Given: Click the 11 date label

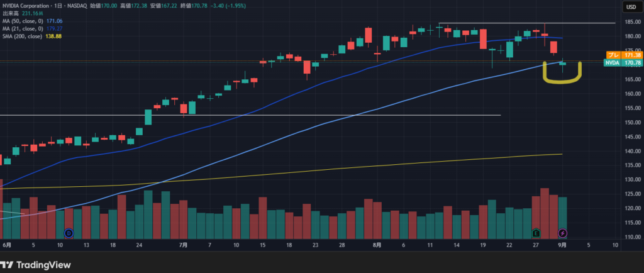Looking at the screenshot, I should [430, 245].
